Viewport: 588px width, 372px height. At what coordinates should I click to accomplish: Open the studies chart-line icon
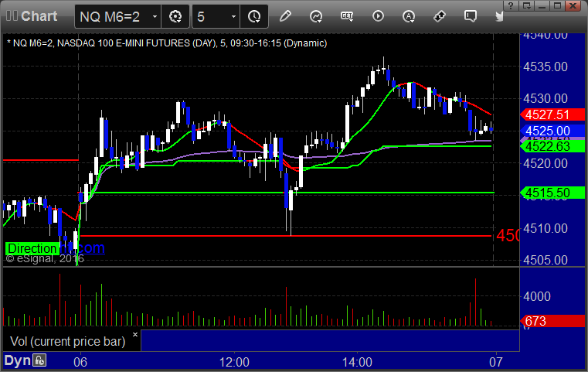coord(316,16)
